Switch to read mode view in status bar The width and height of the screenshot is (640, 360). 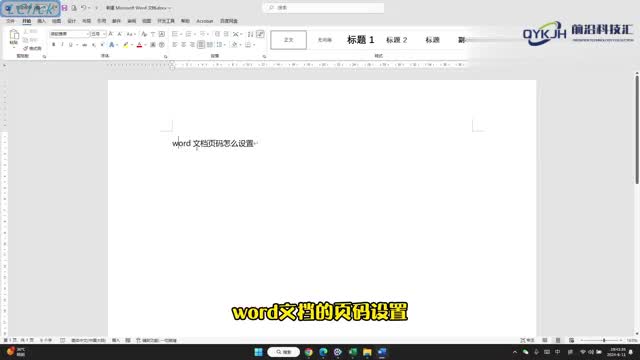(x=544, y=340)
